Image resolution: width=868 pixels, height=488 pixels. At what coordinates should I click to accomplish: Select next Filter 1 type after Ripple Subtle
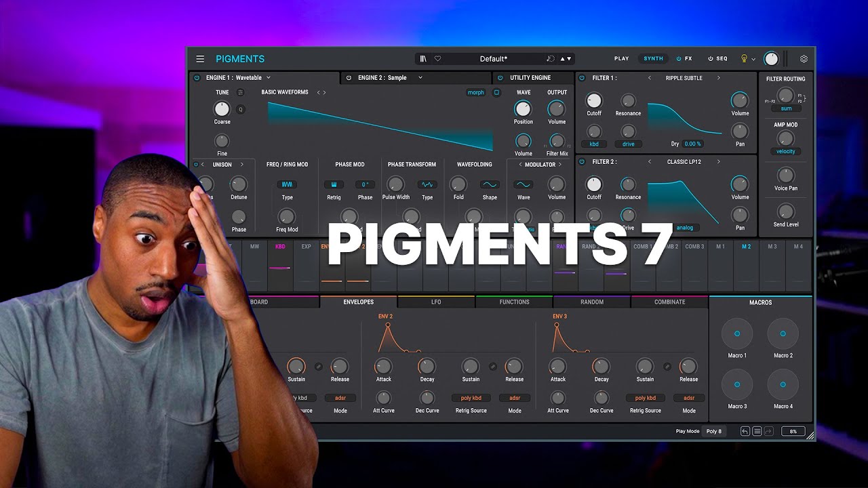coord(719,78)
